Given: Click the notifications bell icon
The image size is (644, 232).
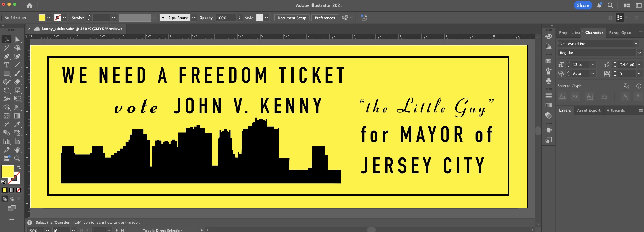Looking at the screenshot, I should (599, 5).
